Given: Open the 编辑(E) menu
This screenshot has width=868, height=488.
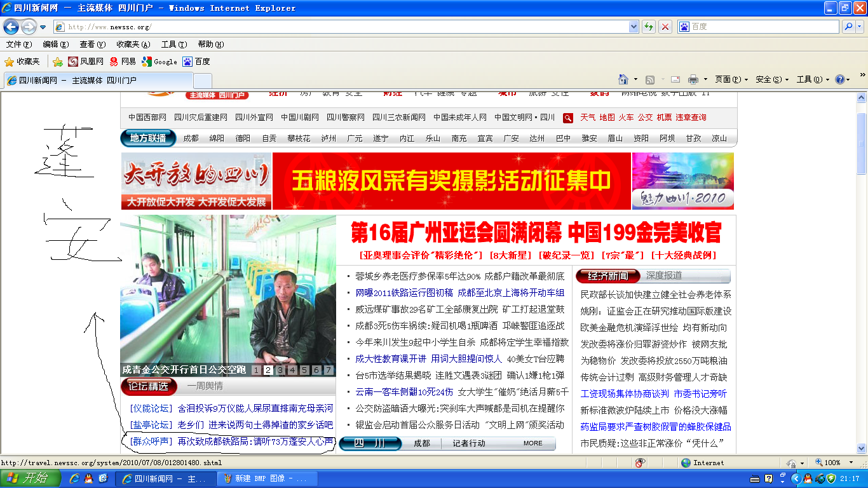Looking at the screenshot, I should click(x=55, y=44).
